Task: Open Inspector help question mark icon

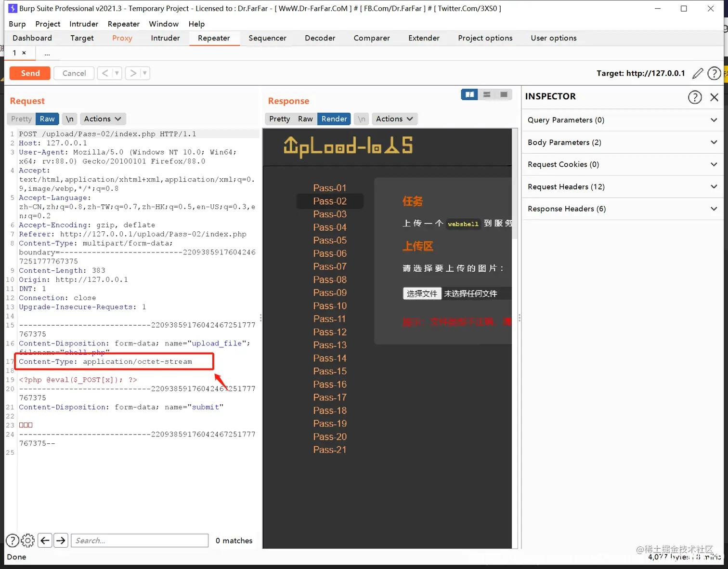Action: [x=695, y=97]
